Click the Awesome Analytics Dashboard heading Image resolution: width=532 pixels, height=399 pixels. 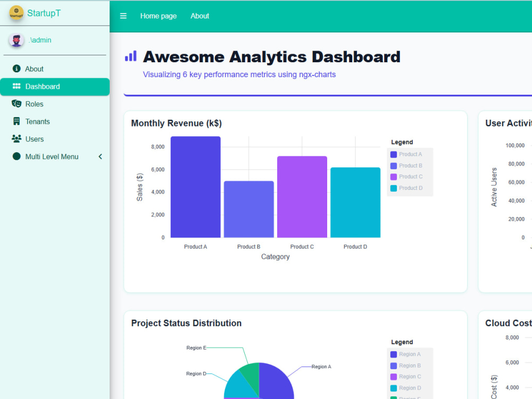pos(272,57)
